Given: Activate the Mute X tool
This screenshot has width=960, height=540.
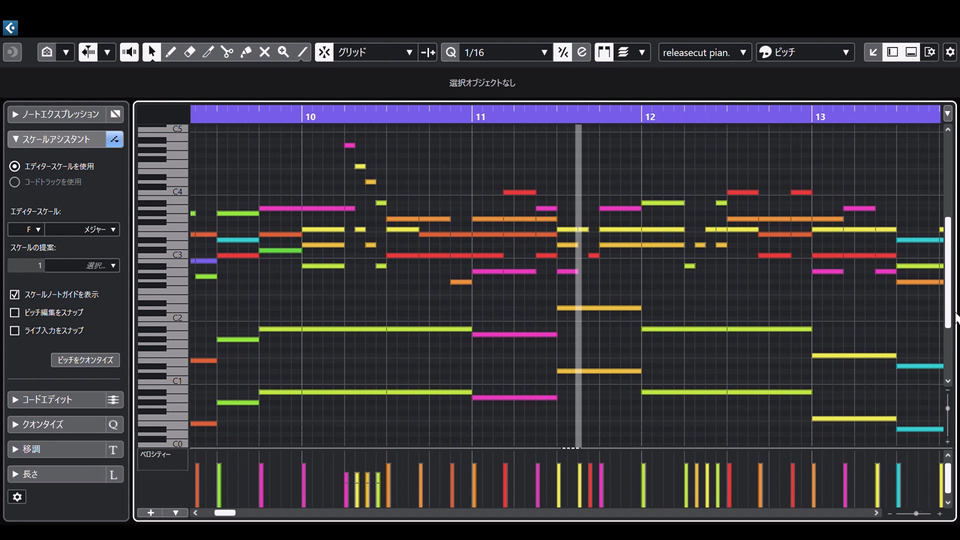Looking at the screenshot, I should (265, 52).
